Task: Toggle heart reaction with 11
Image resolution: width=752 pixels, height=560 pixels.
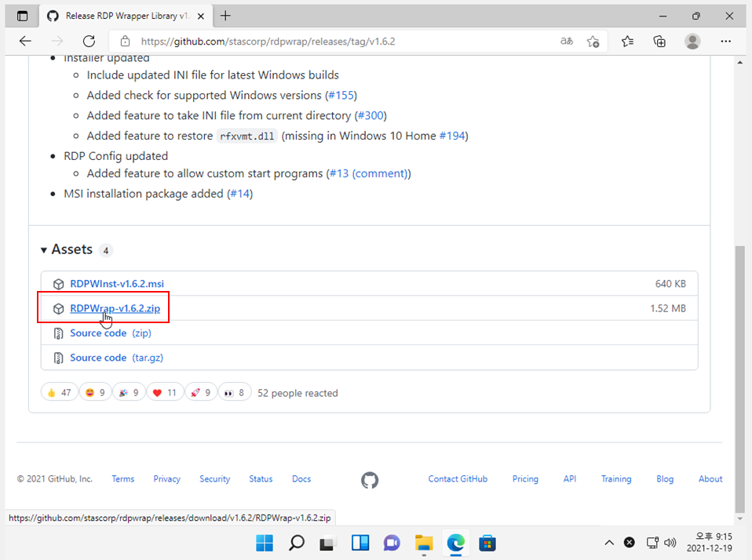Action: click(x=165, y=393)
